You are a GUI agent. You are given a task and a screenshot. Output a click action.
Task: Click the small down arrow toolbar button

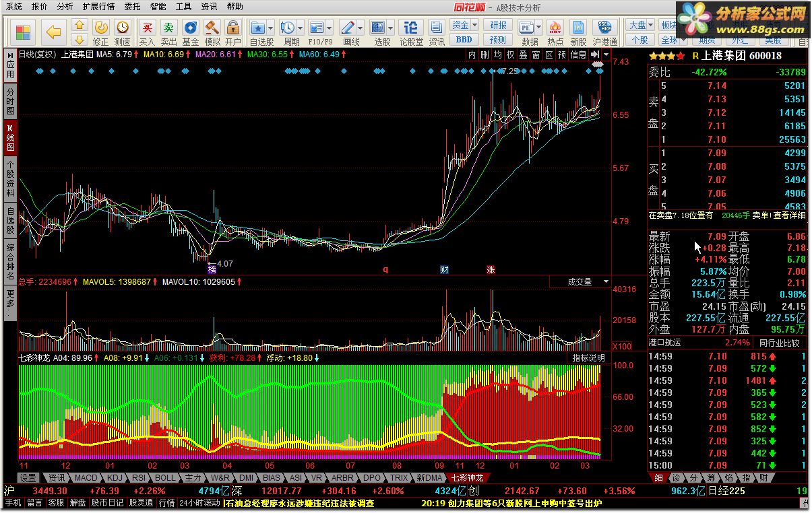click(x=80, y=39)
